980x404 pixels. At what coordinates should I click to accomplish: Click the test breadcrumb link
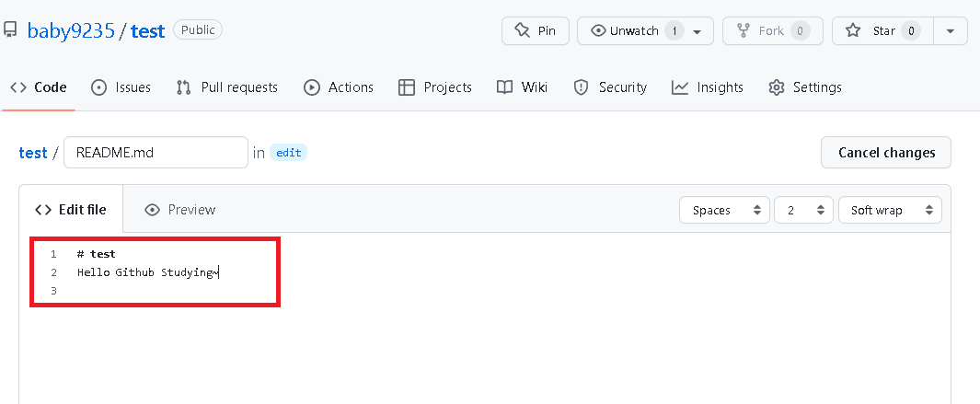33,153
